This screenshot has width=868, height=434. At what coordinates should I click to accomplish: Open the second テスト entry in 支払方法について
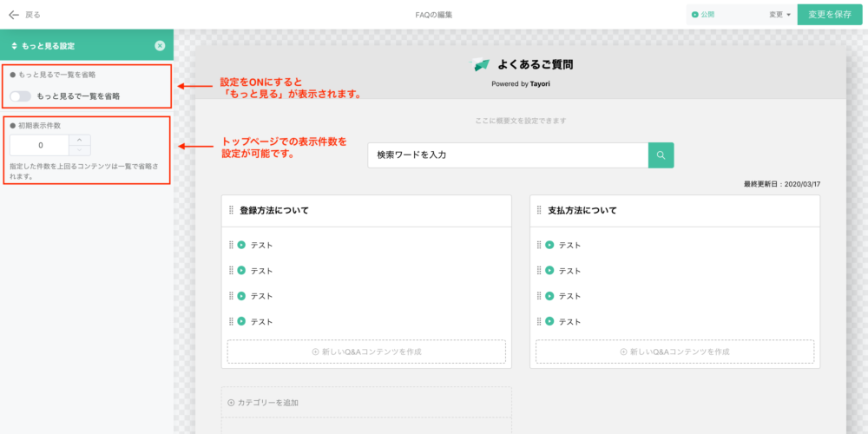pos(569,271)
